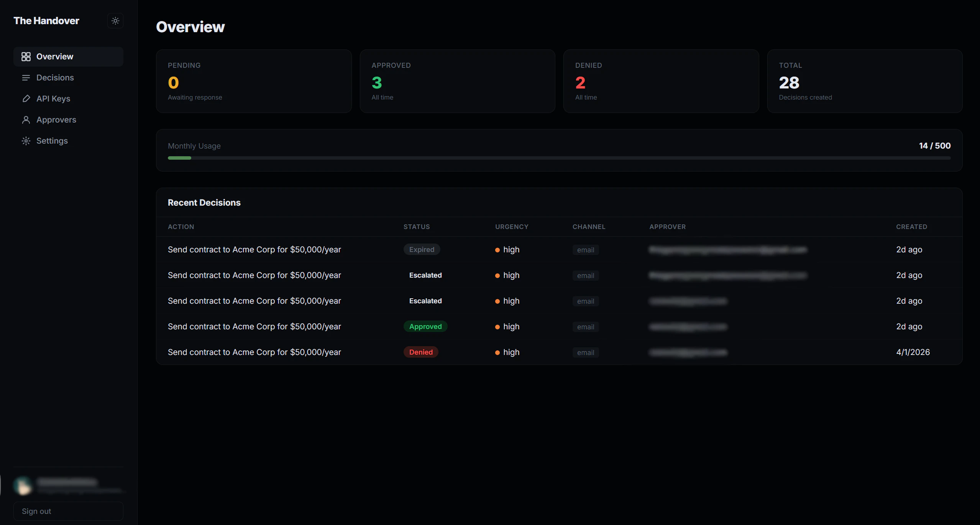The width and height of the screenshot is (980, 525).
Task: Open the decision row dated 4/1/2026
Action: click(254, 352)
